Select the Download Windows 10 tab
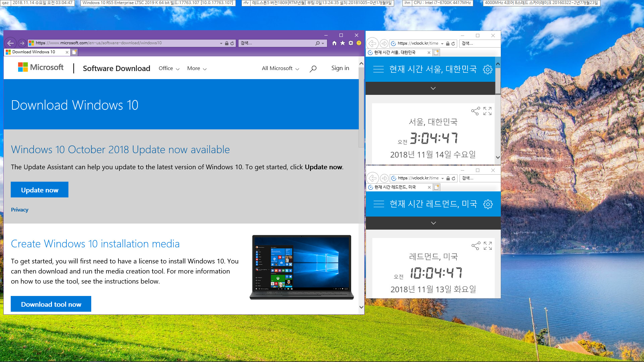The image size is (644, 362). pos(35,52)
